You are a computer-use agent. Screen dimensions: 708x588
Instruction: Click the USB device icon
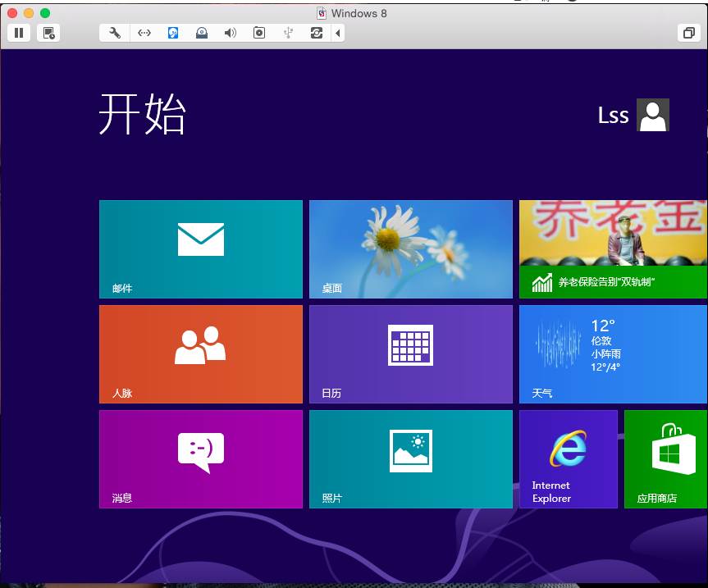coord(288,33)
